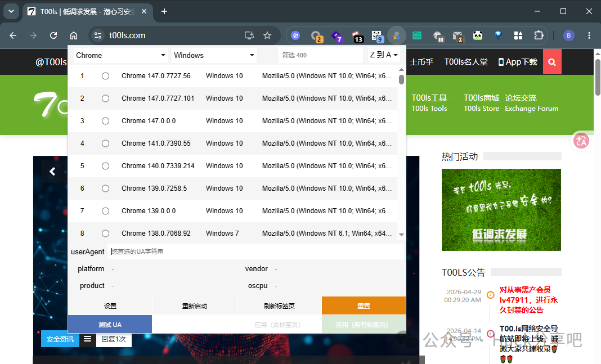The width and height of the screenshot is (601, 364).
Task: Open the Windows OS dropdown
Action: coord(214,55)
